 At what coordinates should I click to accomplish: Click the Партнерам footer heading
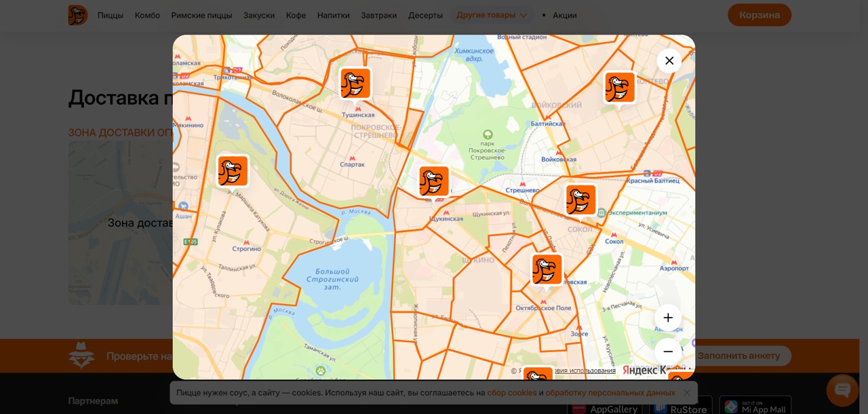pos(93,401)
